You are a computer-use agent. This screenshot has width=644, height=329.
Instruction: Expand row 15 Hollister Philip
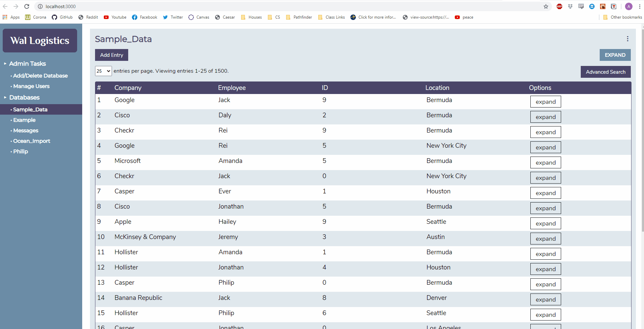(x=546, y=315)
